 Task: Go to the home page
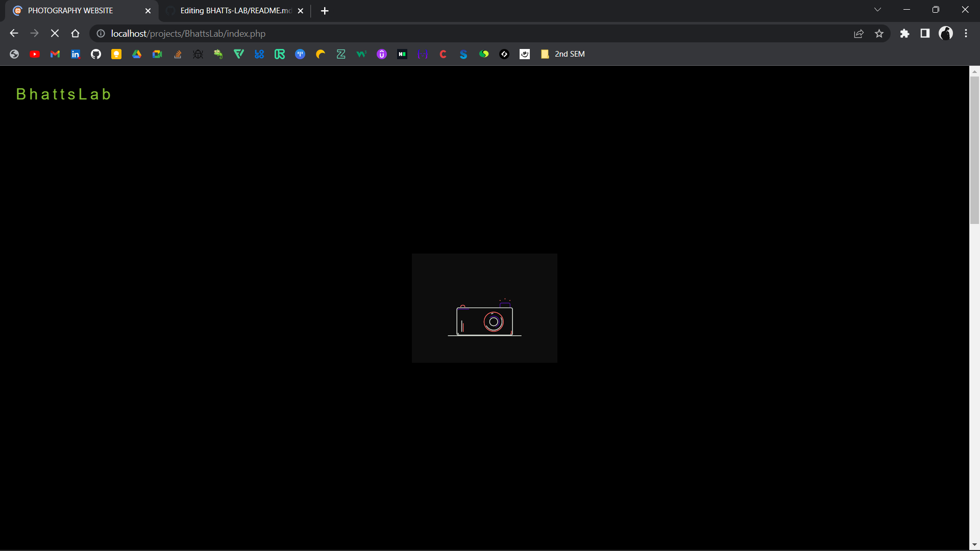75,34
